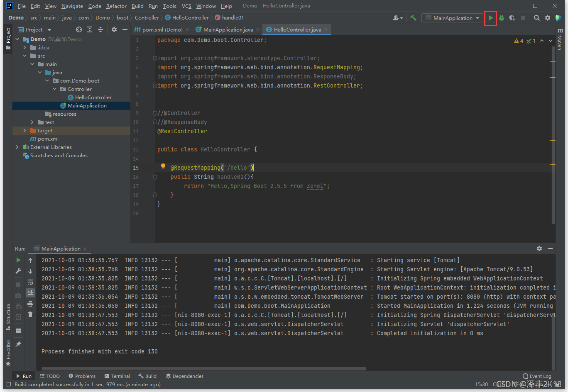Viewport: 568px width, 392px height.
Task: Click the intention light bulb on line 15
Action: pyautogui.click(x=163, y=167)
